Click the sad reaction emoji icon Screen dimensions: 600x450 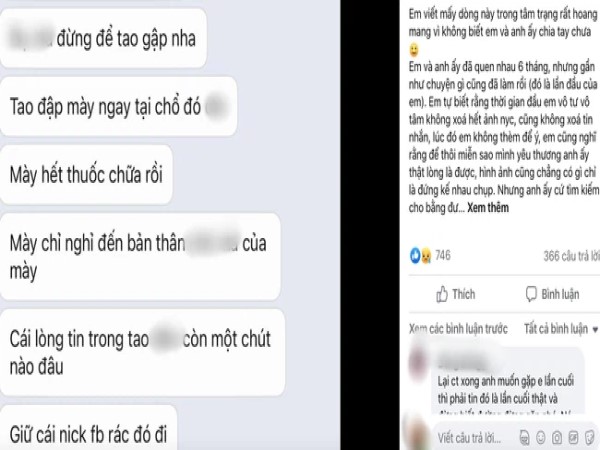coord(426,256)
